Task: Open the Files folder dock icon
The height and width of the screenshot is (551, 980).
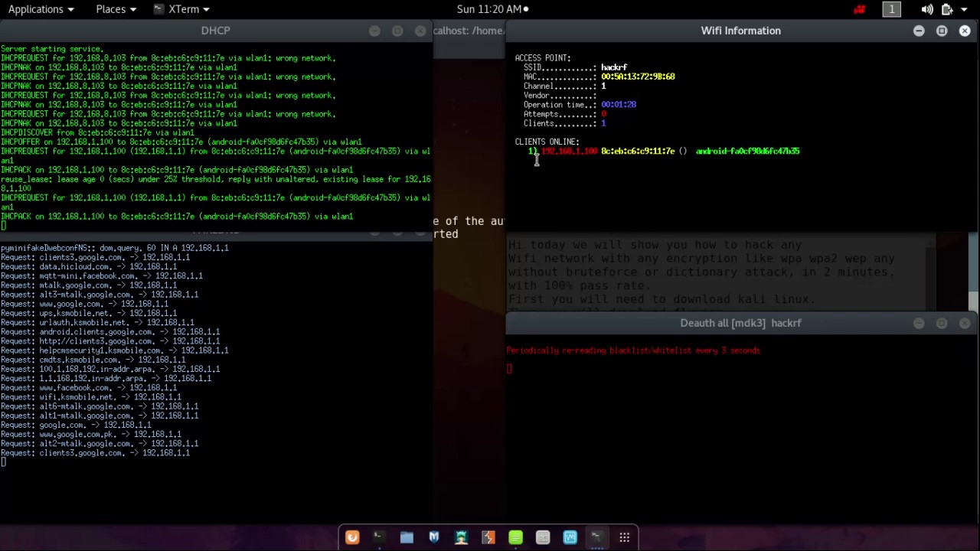Action: (x=407, y=537)
